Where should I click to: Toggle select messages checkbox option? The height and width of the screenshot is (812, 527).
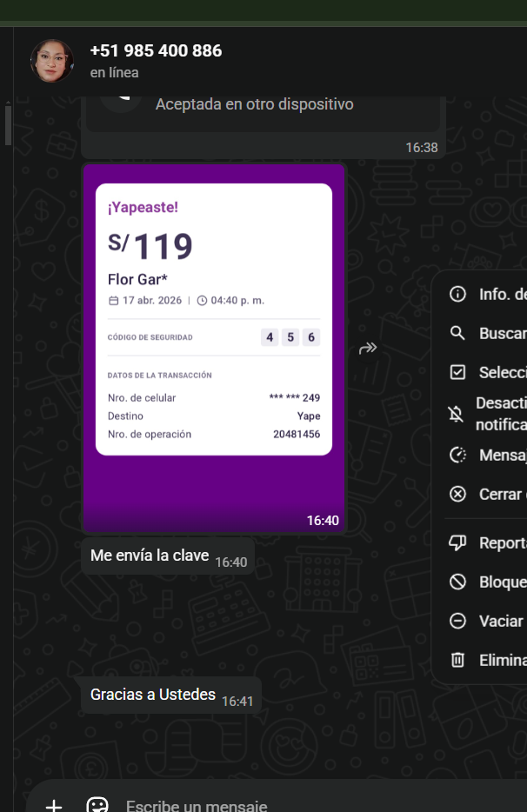pyautogui.click(x=457, y=372)
